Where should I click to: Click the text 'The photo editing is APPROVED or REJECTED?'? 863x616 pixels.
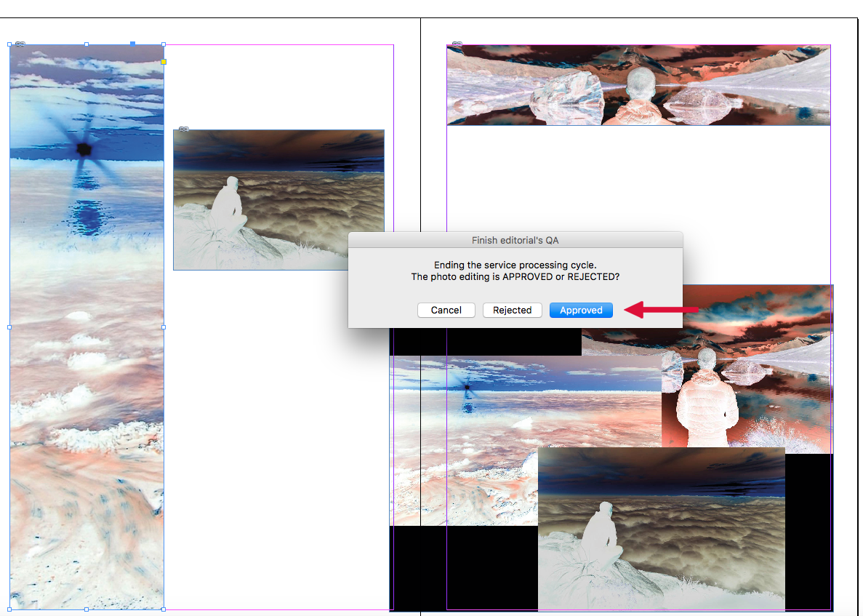pyautogui.click(x=515, y=276)
